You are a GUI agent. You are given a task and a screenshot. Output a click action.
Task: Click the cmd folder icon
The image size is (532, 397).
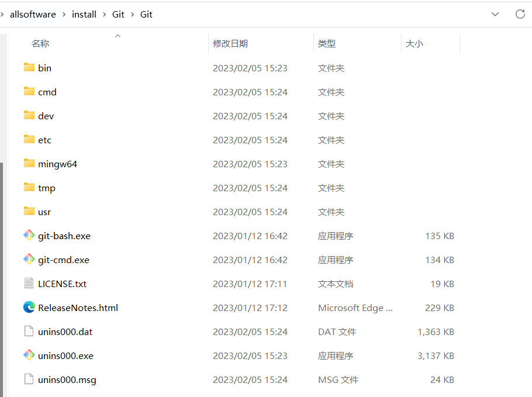[29, 91]
